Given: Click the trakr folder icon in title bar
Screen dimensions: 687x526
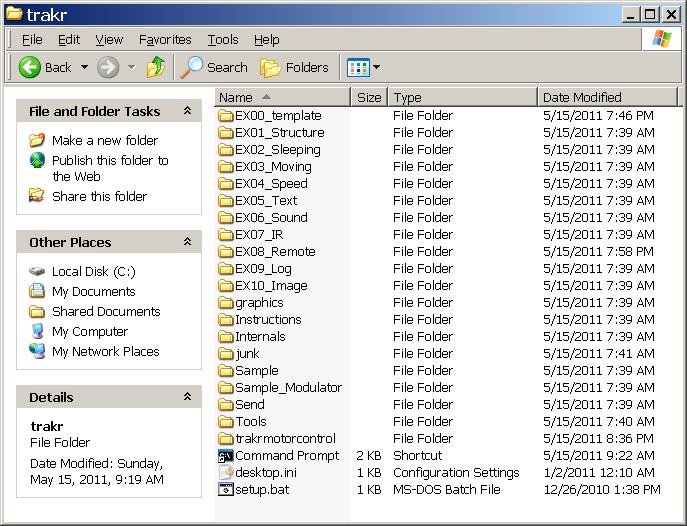Looking at the screenshot, I should tap(14, 14).
